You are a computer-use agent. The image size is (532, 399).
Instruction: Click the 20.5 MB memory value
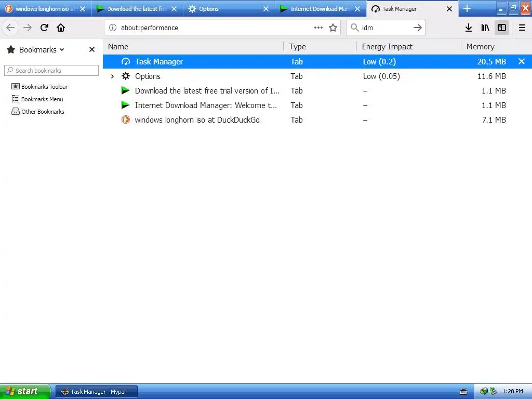click(x=491, y=61)
